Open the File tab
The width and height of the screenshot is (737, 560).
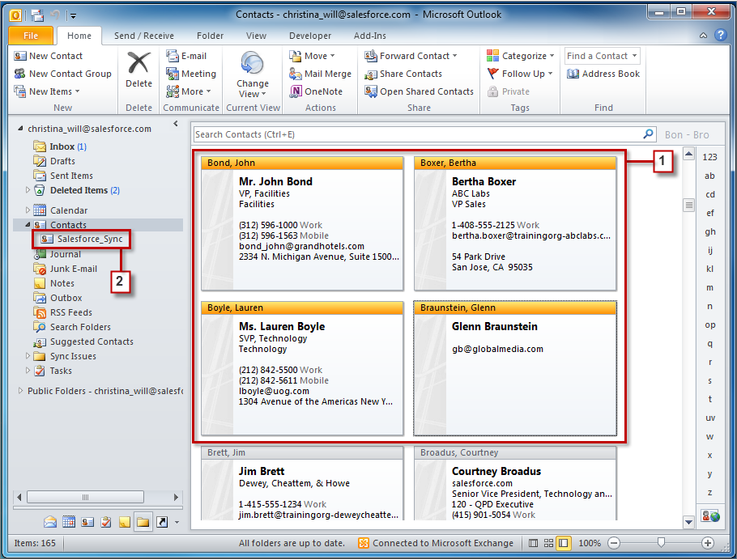coord(31,36)
